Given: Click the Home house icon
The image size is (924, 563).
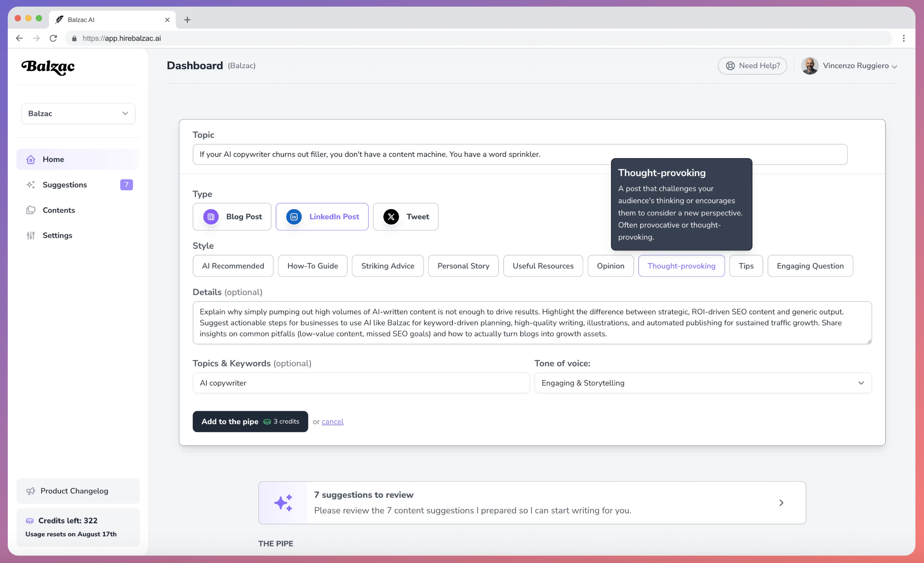Looking at the screenshot, I should (x=31, y=159).
